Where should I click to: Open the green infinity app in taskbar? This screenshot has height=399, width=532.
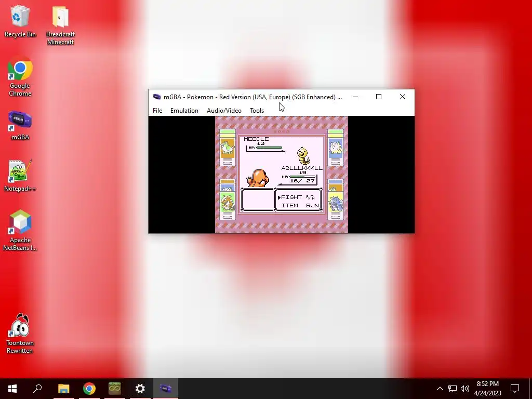coord(115,389)
